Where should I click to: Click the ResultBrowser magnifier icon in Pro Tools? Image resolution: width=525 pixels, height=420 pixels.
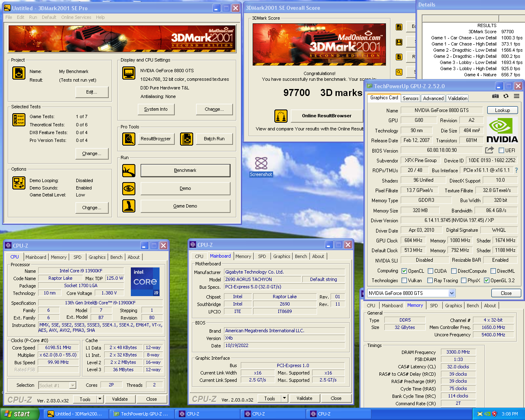[x=129, y=139]
